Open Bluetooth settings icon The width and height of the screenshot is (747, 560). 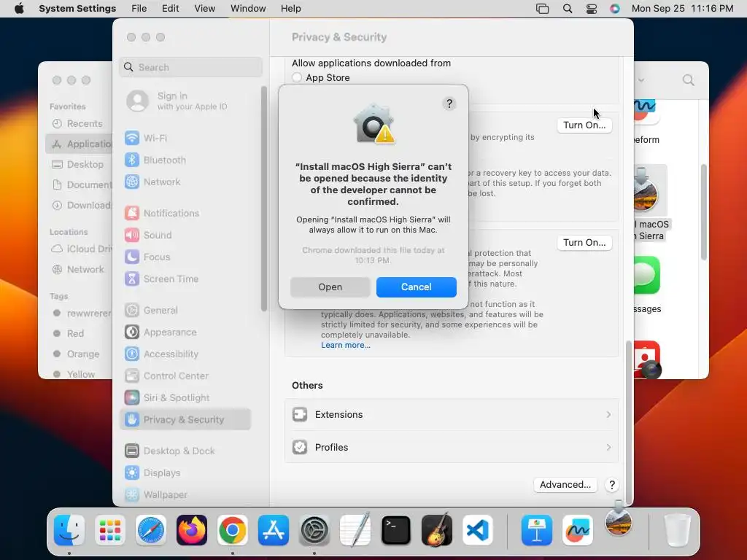coord(132,160)
